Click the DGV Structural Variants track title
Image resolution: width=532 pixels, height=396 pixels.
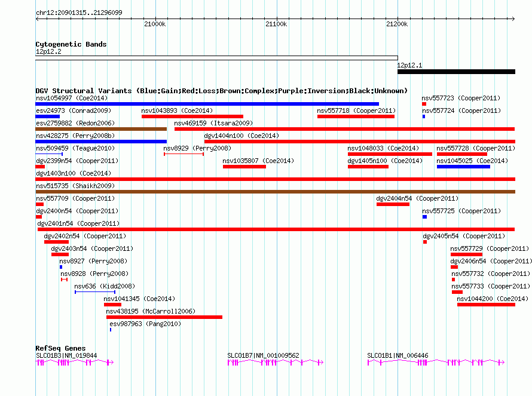[x=222, y=91]
